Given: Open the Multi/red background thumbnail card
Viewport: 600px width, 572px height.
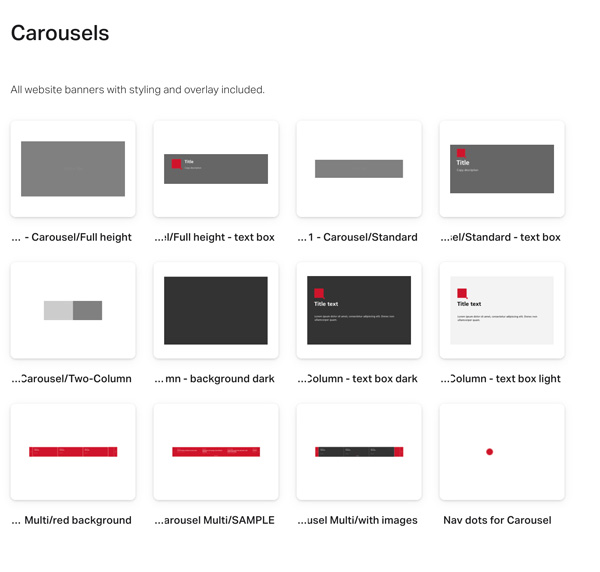Looking at the screenshot, I should pos(73,452).
